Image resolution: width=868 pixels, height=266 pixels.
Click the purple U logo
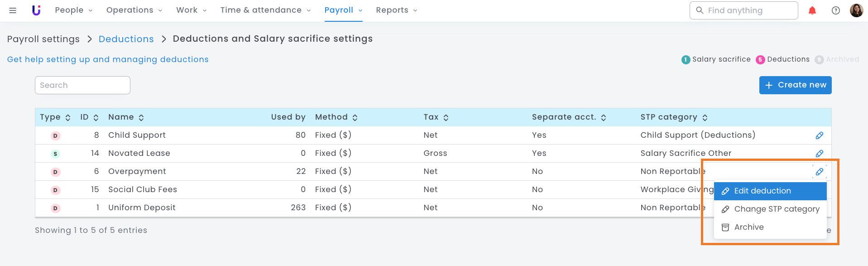tap(36, 10)
